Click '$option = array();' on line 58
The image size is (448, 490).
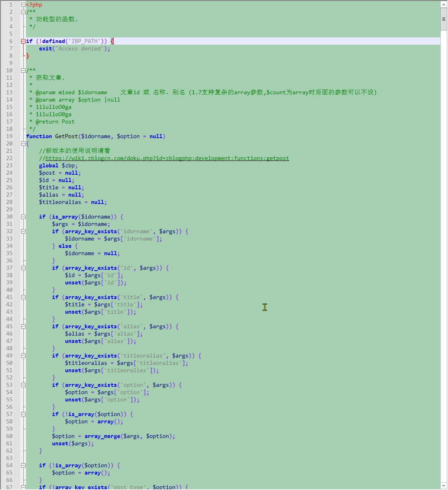(x=94, y=421)
